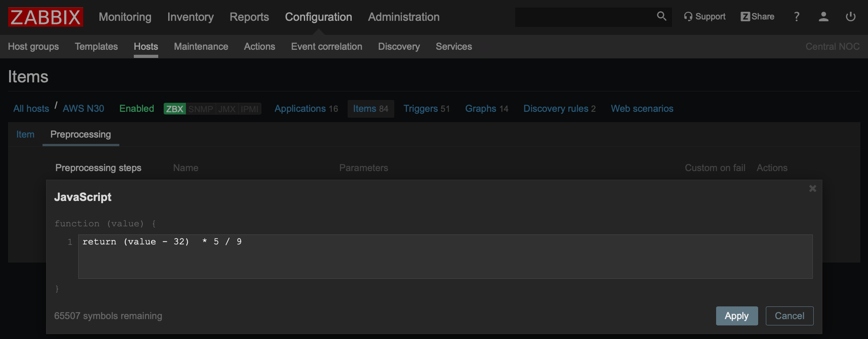Click the ZBX availability badge
The width and height of the screenshot is (868, 339).
point(175,109)
